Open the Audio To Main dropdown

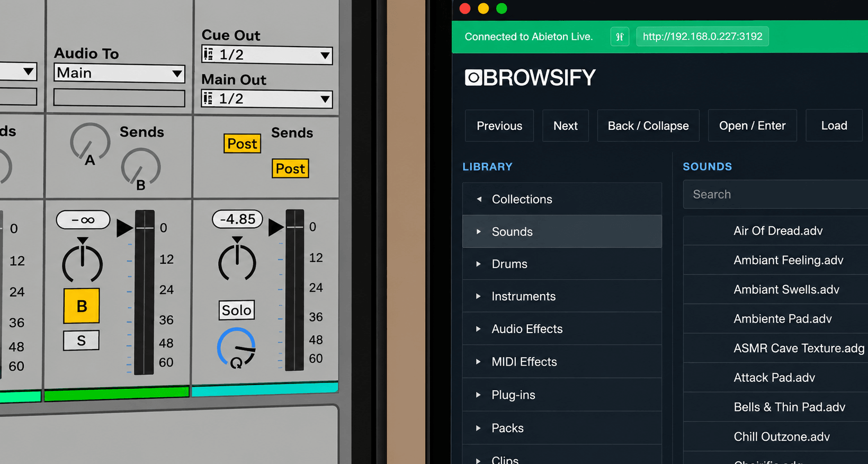(119, 73)
